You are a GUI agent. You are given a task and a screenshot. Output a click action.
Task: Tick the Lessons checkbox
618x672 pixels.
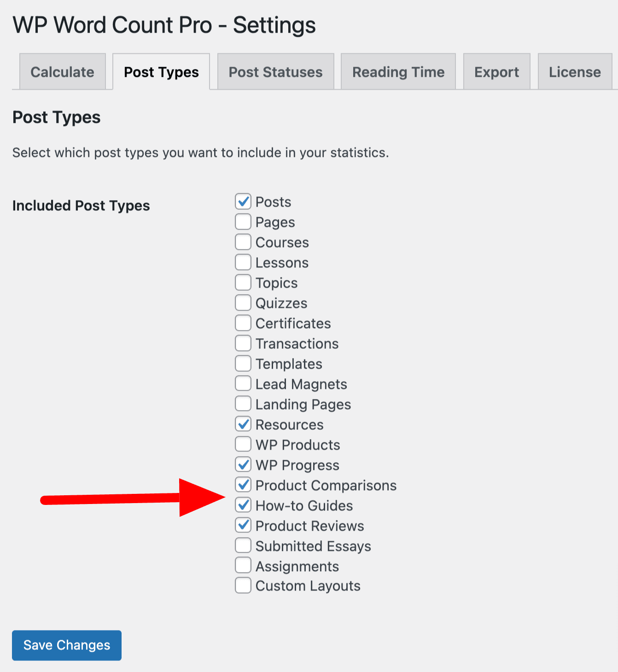point(243,262)
